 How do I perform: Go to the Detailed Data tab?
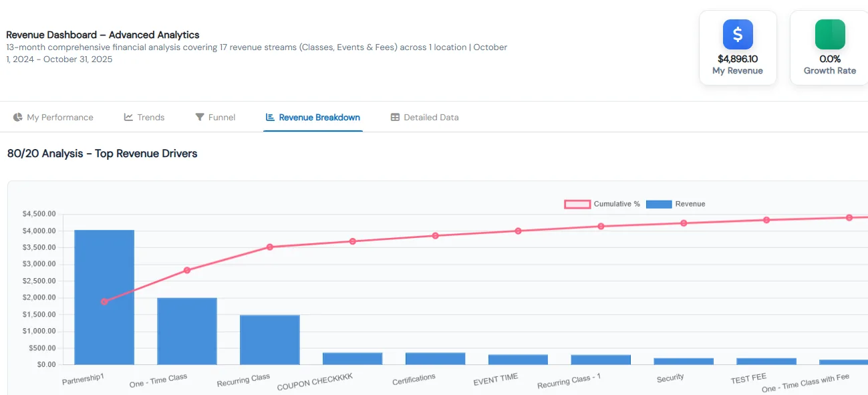pos(424,117)
